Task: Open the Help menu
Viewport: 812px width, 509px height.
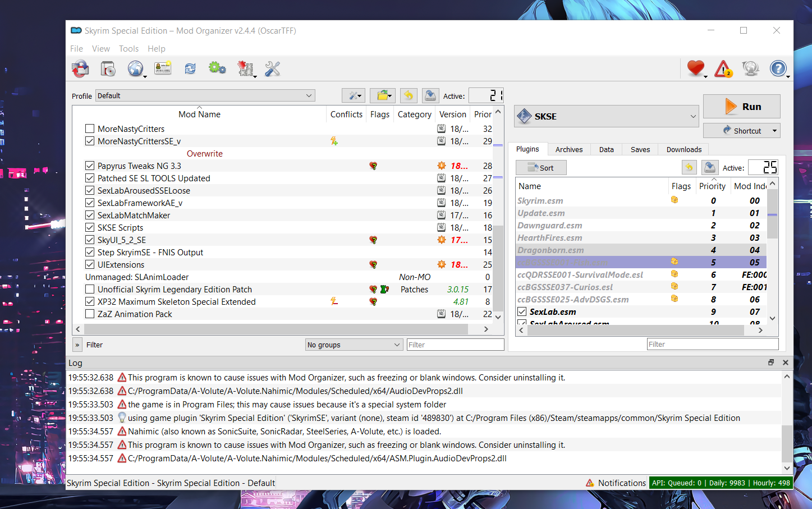Action: point(157,49)
